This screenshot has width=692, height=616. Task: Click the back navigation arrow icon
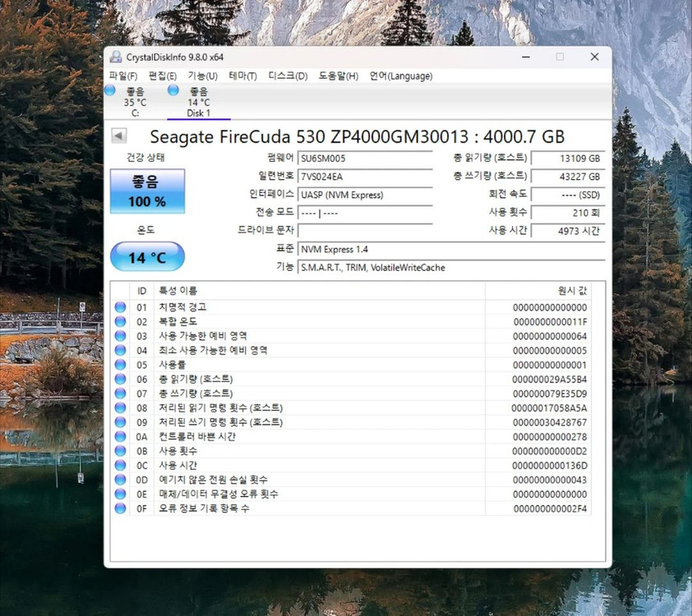pyautogui.click(x=118, y=136)
